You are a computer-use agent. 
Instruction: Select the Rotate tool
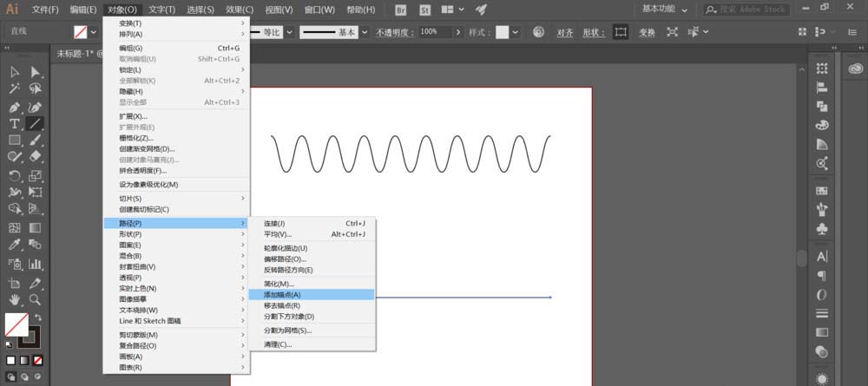(15, 176)
